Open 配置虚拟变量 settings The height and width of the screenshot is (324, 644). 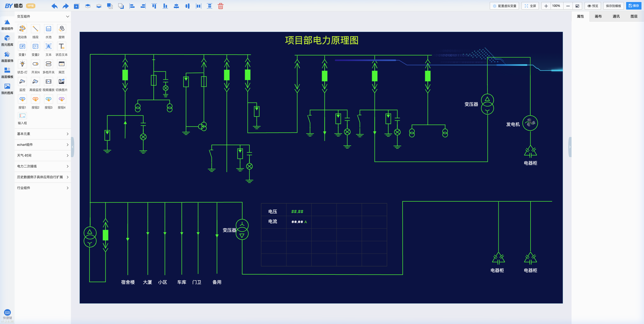pyautogui.click(x=504, y=6)
